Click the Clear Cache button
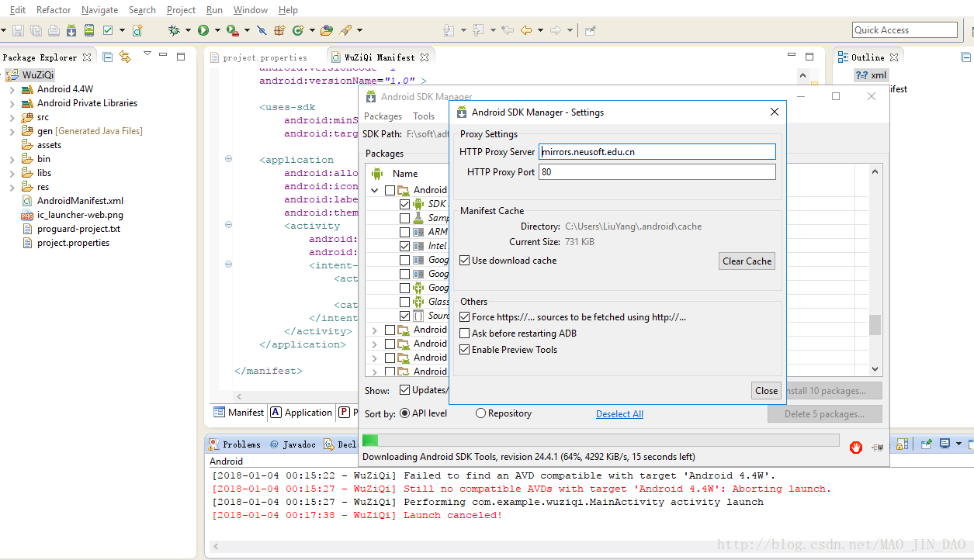The image size is (974, 560). [x=747, y=261]
